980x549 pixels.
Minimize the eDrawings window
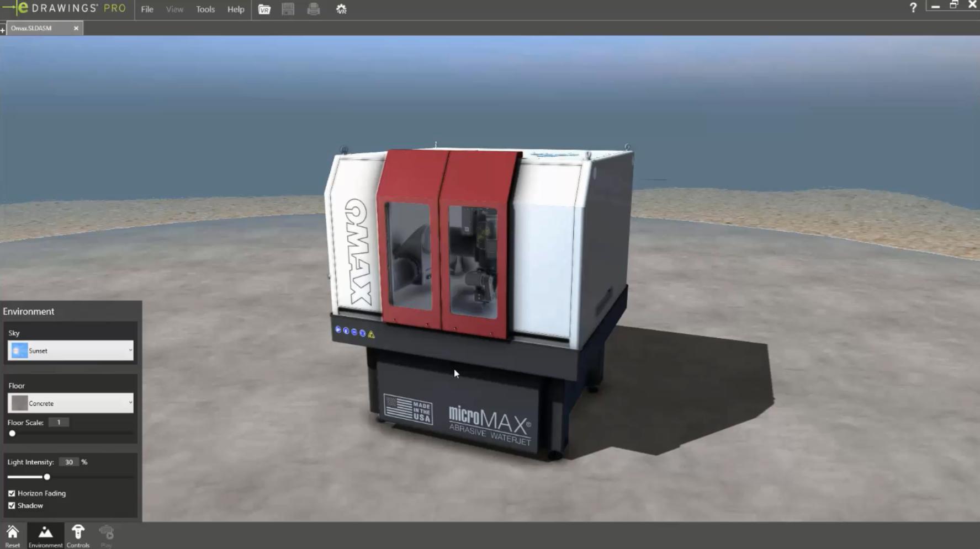click(935, 7)
